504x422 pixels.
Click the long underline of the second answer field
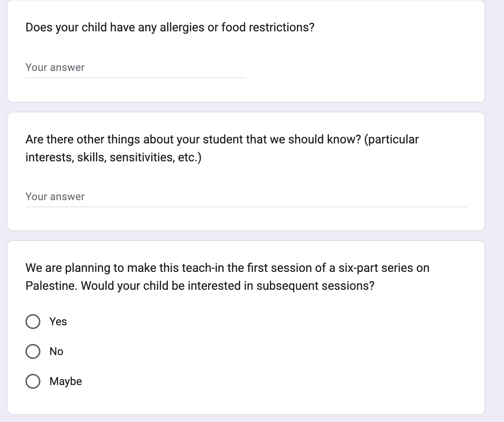pos(246,207)
